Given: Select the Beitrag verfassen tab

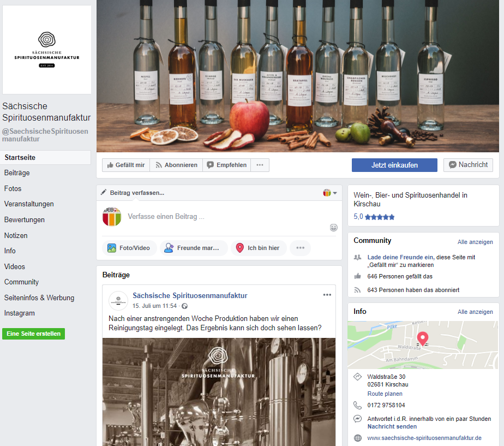Looking at the screenshot, I should click(x=133, y=193).
